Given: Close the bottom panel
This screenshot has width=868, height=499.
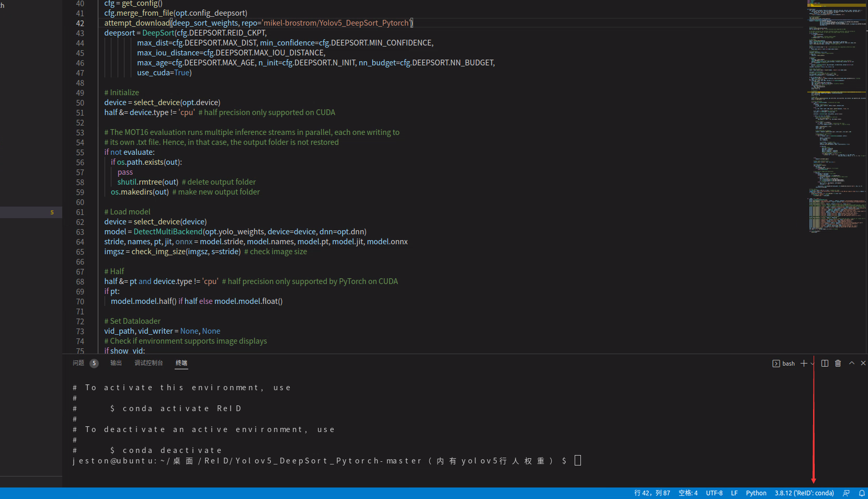Looking at the screenshot, I should tap(863, 363).
